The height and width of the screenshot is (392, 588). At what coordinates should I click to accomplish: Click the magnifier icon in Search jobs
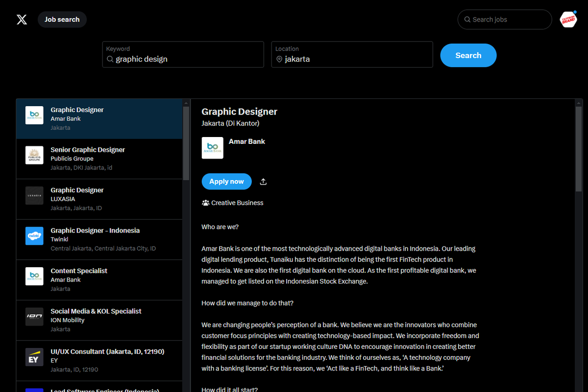467,20
